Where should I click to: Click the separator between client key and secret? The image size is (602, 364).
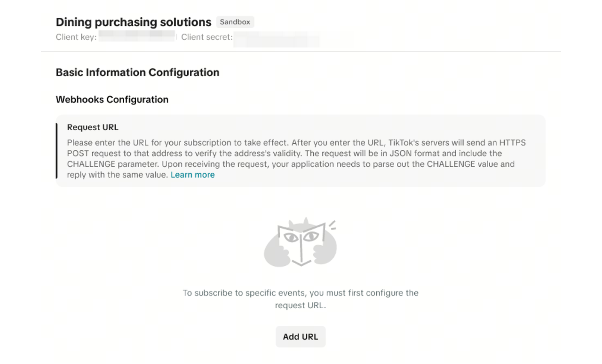pos(177,37)
